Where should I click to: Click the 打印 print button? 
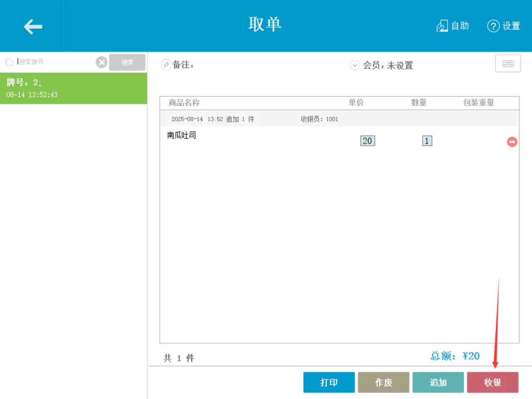pyautogui.click(x=329, y=382)
